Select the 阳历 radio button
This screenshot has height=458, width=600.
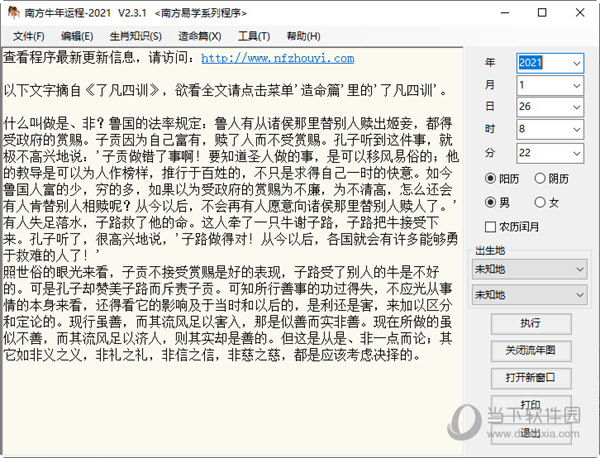pyautogui.click(x=491, y=178)
